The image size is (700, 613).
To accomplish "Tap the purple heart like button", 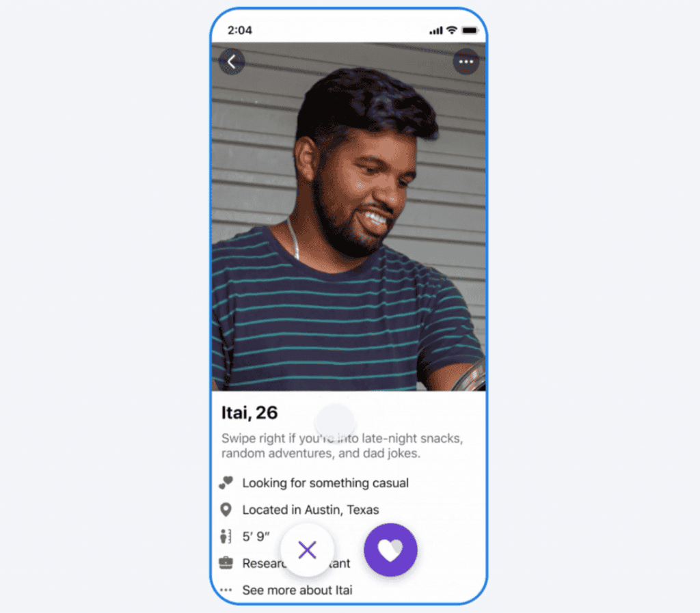I will (390, 549).
